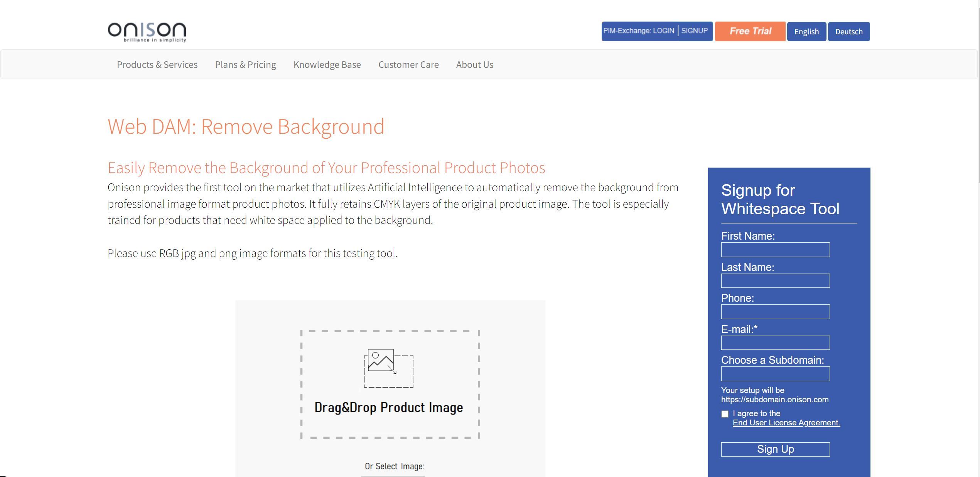The image size is (980, 477).
Task: Expand the Products & Services menu
Action: click(157, 64)
